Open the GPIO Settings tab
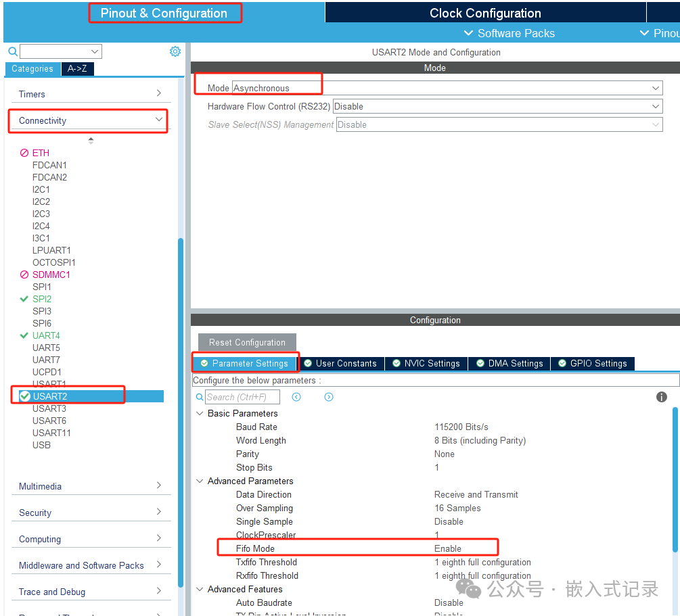680x616 pixels. [x=593, y=363]
